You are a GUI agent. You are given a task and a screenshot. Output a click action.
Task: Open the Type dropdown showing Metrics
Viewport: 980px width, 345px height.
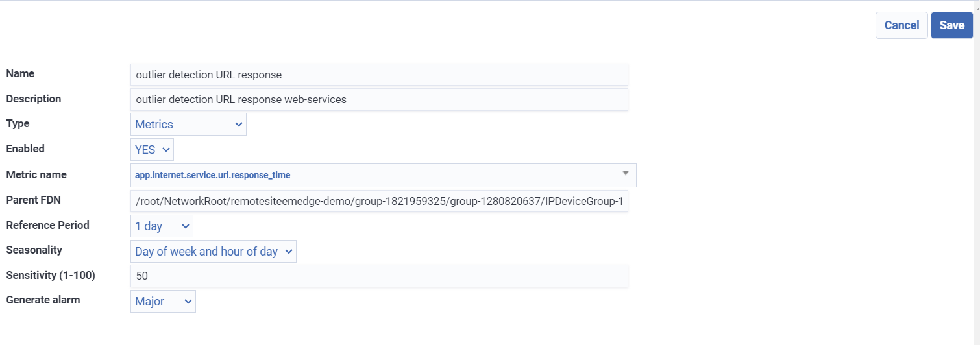pyautogui.click(x=188, y=125)
